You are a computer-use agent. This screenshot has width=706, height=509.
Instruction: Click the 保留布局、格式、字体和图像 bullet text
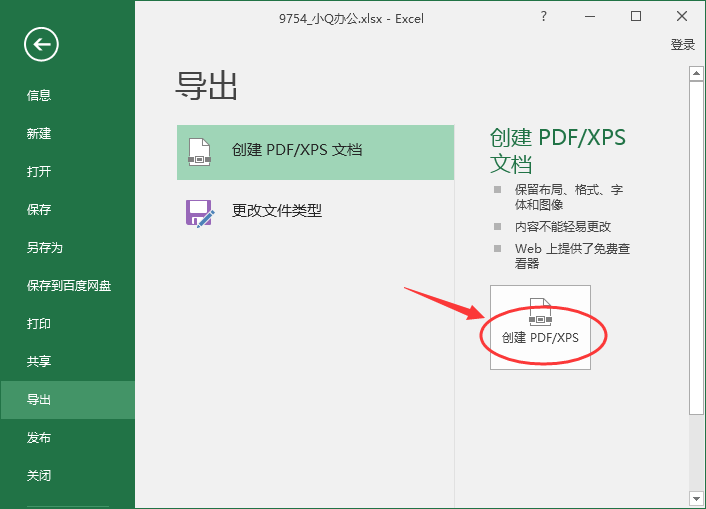pyautogui.click(x=569, y=197)
